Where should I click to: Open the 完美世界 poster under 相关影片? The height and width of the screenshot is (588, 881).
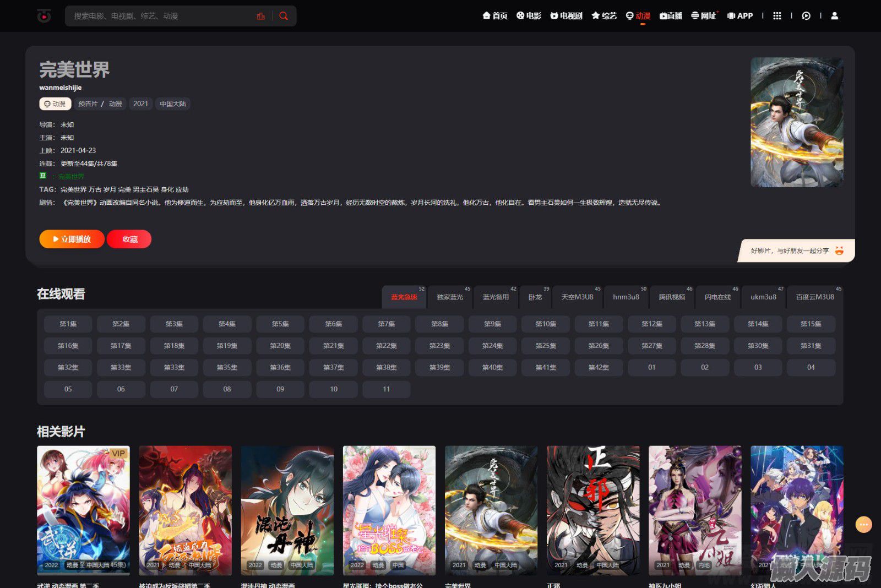(491, 510)
